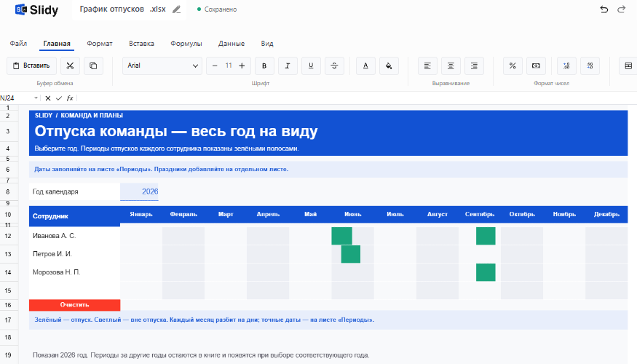Screen dimensions: 637x364
Task: Redo the last undone action
Action: 621,9
